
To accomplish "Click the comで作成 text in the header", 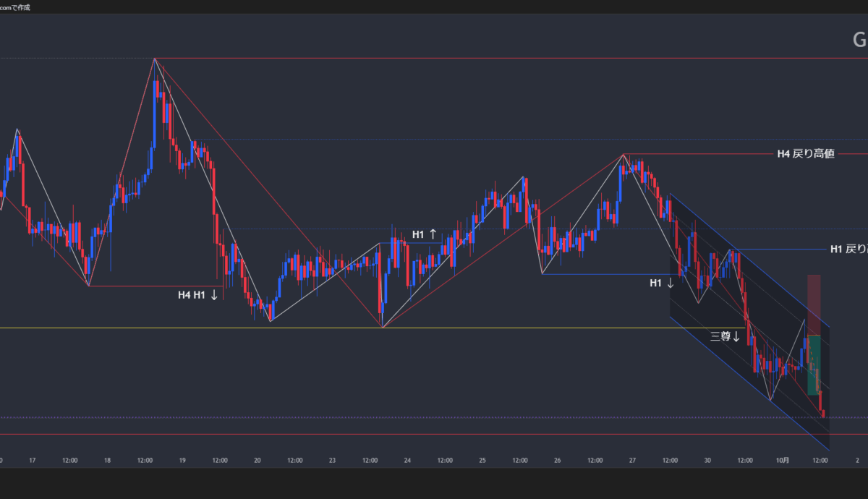I will click(15, 7).
